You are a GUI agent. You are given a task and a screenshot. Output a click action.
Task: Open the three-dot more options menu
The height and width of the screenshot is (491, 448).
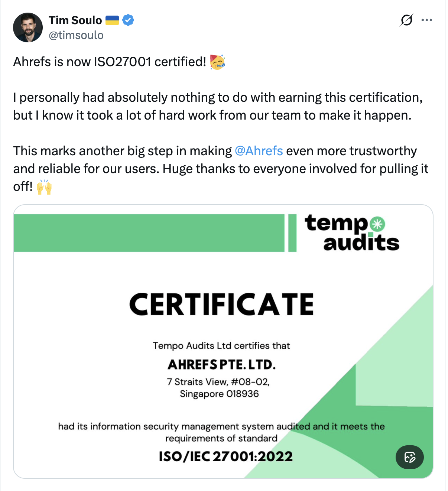(426, 20)
